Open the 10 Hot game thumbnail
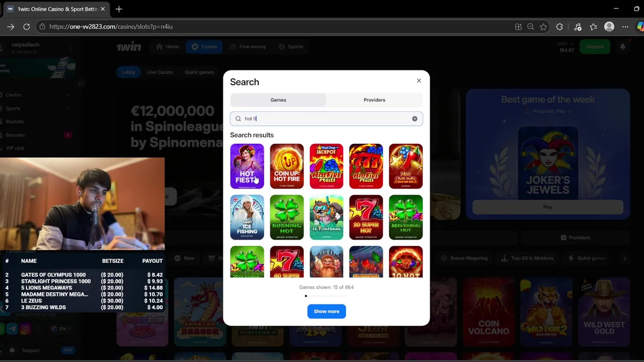 pyautogui.click(x=406, y=262)
